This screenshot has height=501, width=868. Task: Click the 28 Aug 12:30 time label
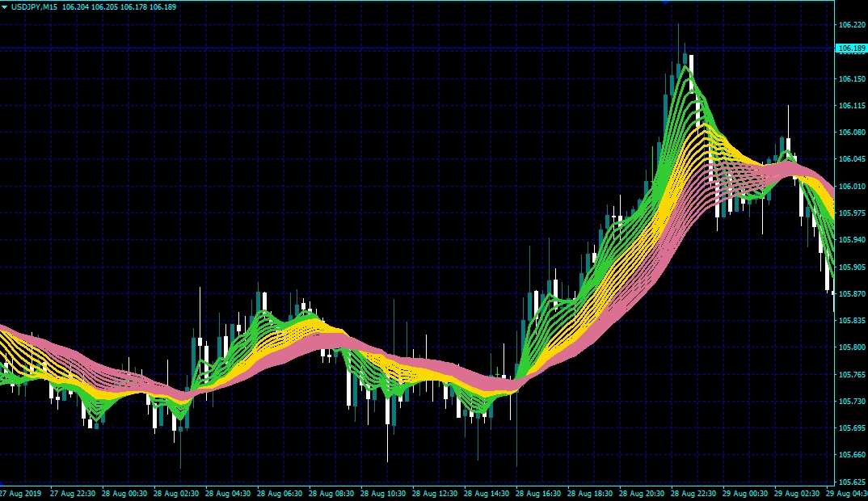point(435,493)
